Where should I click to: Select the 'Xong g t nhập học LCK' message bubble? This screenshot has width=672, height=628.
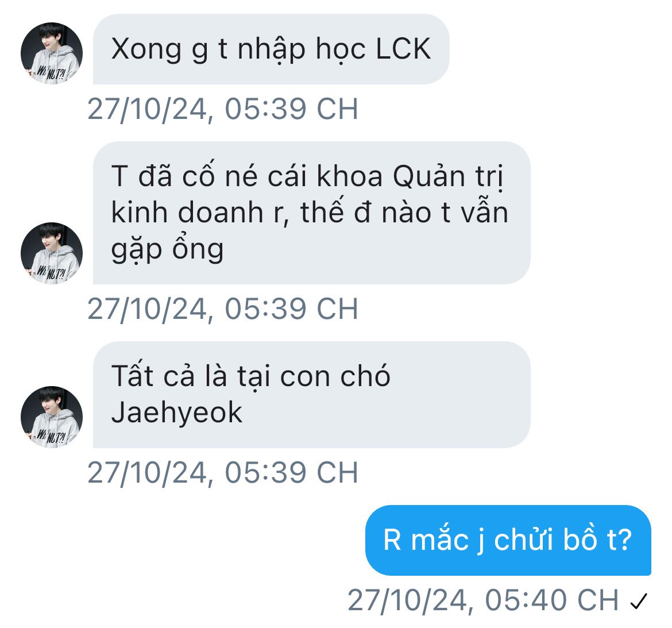click(x=271, y=49)
